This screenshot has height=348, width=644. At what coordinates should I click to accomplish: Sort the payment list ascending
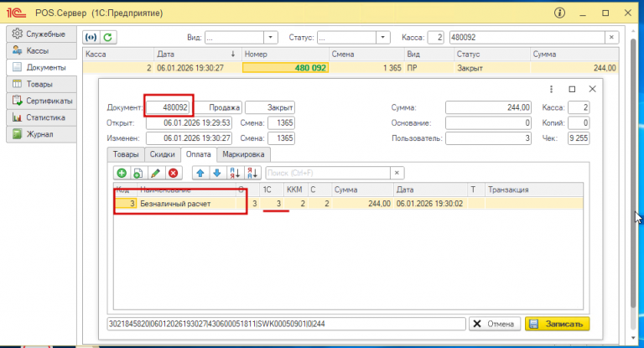pyautogui.click(x=235, y=173)
